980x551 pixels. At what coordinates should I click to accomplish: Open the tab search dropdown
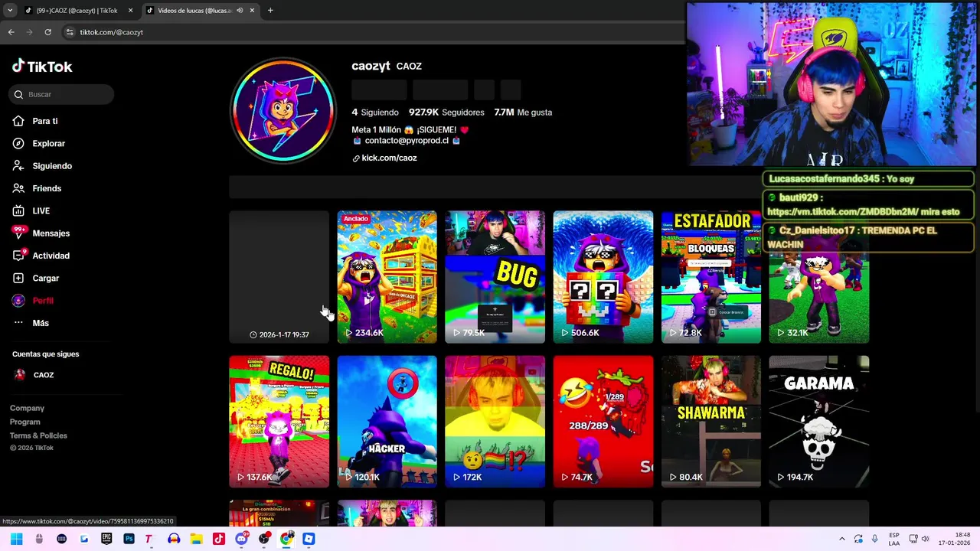click(9, 11)
